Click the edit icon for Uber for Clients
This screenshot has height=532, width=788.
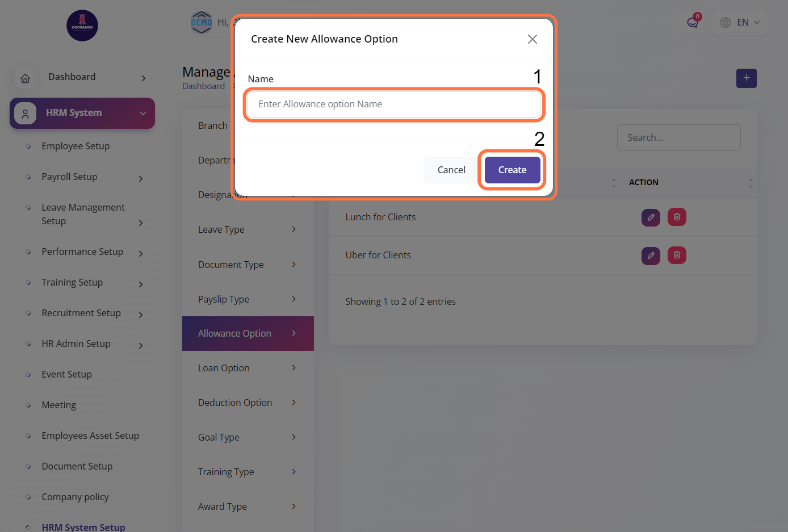[x=651, y=255]
